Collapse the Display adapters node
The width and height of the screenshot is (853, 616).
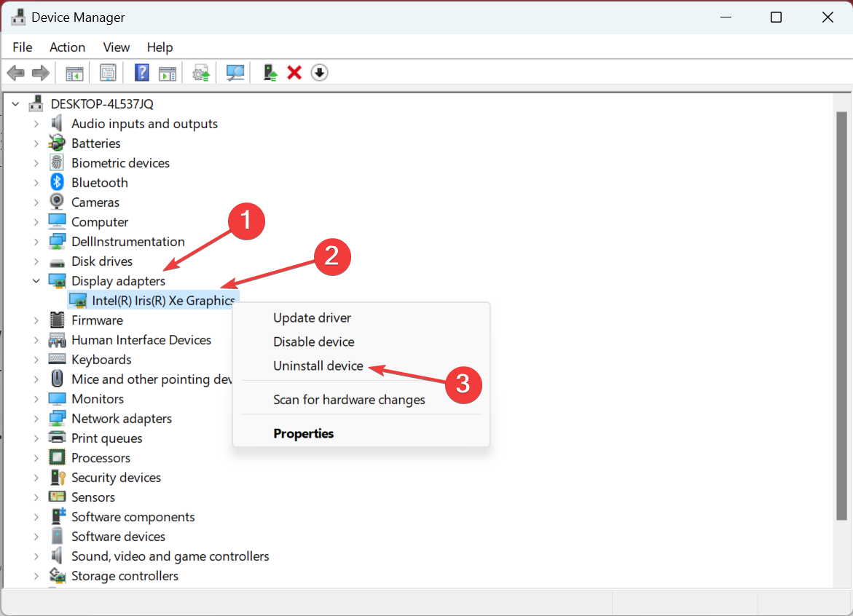pos(36,281)
